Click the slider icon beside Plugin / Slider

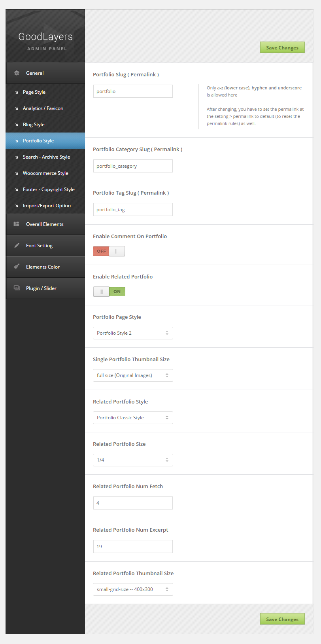[x=17, y=288]
